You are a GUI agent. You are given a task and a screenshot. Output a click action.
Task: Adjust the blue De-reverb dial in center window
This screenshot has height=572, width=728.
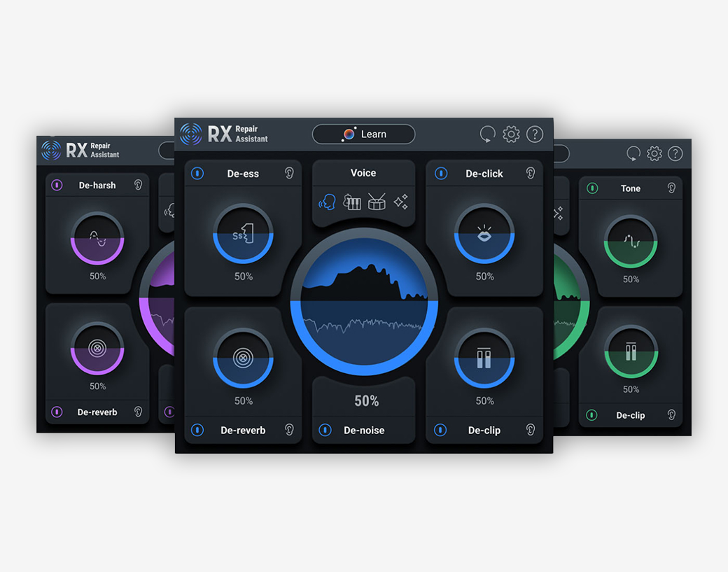click(243, 358)
